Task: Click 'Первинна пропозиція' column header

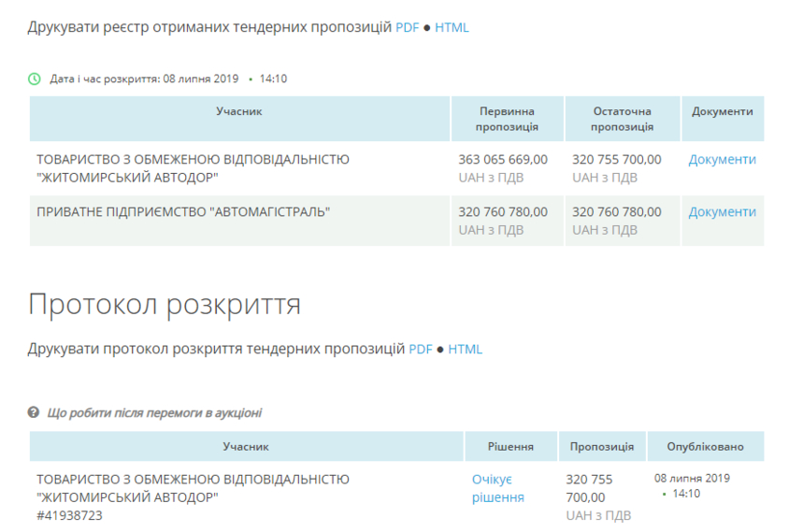Action: (507, 119)
